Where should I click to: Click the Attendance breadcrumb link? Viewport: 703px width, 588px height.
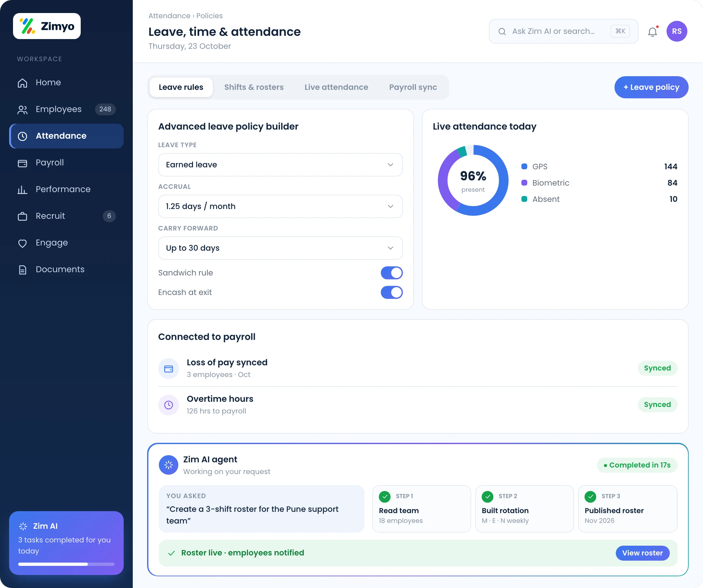169,16
